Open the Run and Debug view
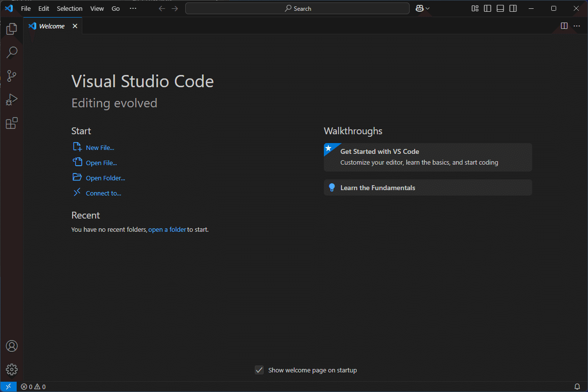The image size is (588, 392). (x=12, y=99)
